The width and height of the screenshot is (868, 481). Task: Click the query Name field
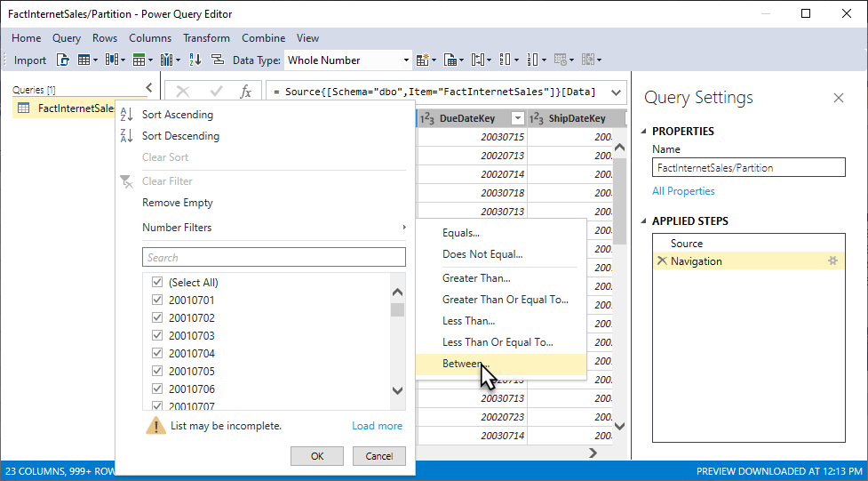pyautogui.click(x=748, y=168)
